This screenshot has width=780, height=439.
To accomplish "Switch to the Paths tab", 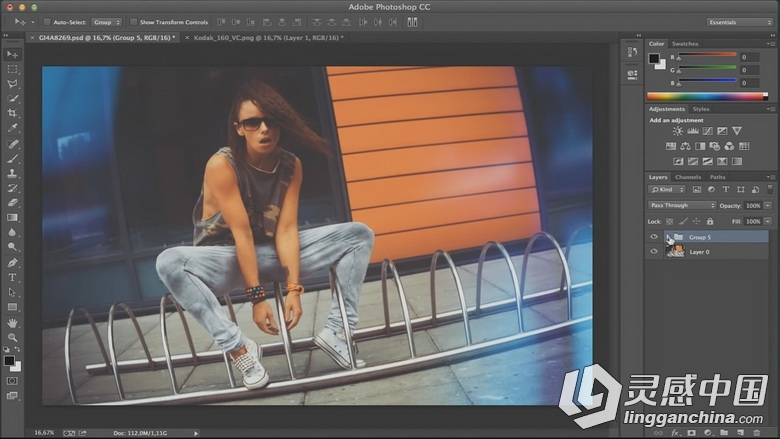I will [x=717, y=177].
